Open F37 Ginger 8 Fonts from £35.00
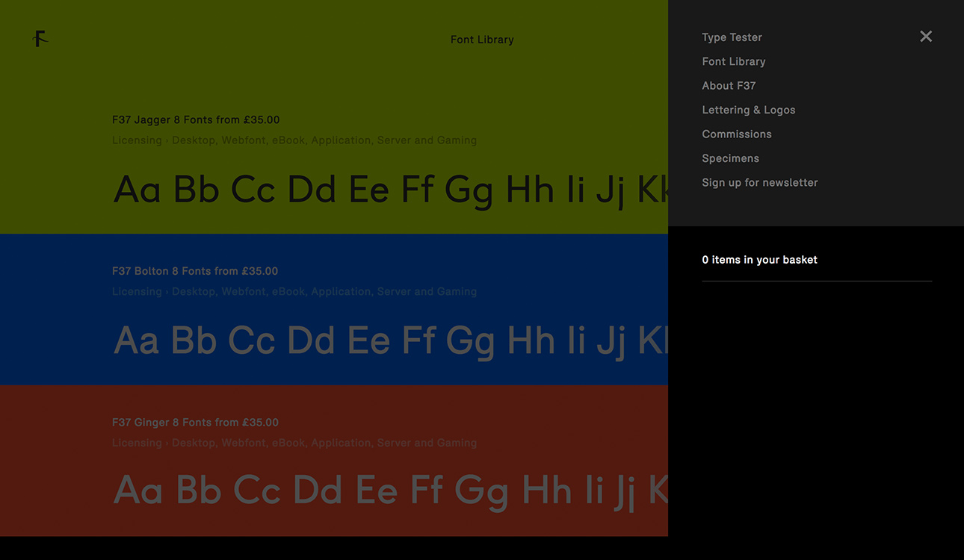964x560 pixels. point(195,423)
